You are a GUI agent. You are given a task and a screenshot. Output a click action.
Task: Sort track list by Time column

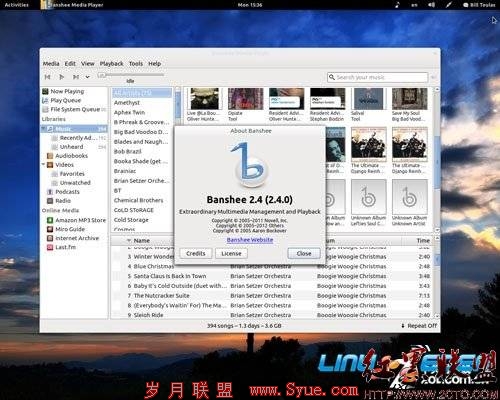(x=423, y=240)
